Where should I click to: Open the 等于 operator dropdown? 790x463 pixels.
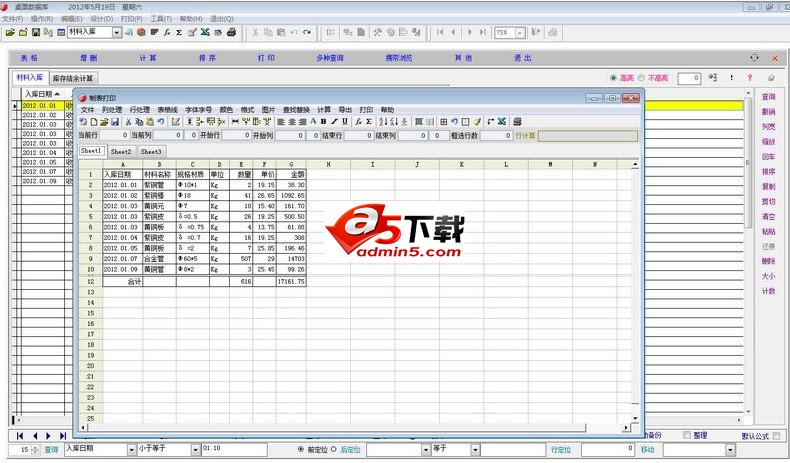475,449
